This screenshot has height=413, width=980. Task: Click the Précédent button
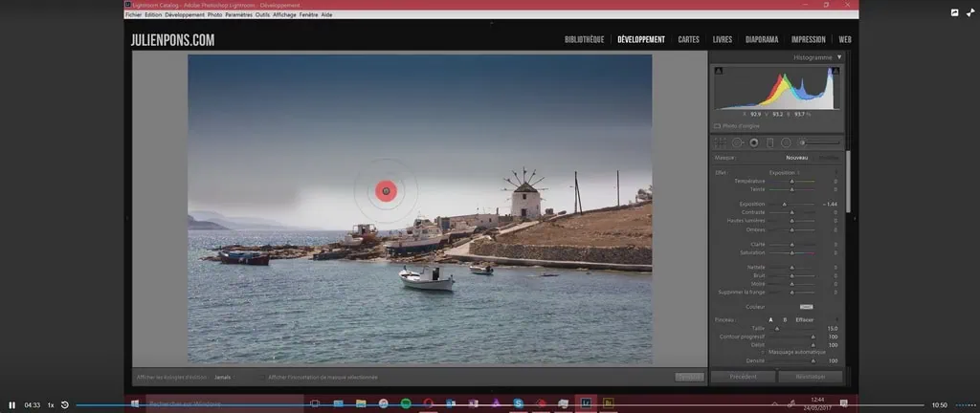(743, 377)
